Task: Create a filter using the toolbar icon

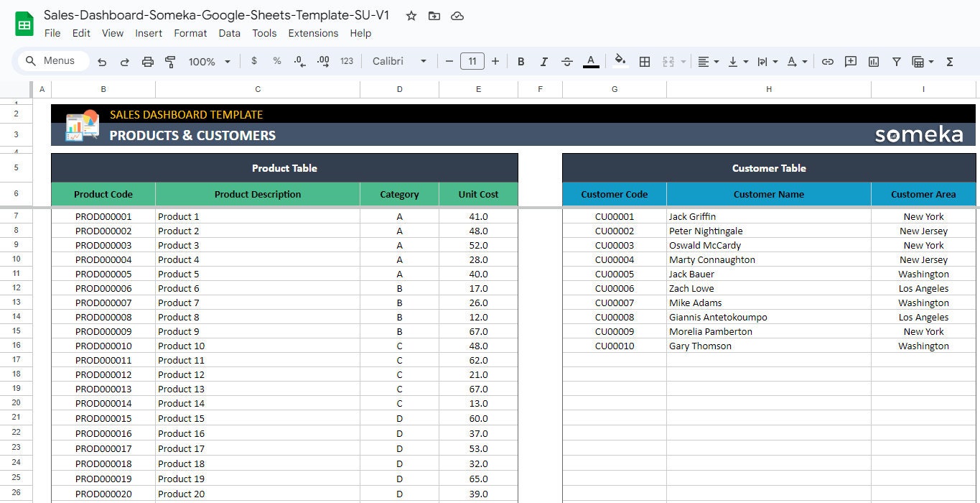Action: coord(896,61)
